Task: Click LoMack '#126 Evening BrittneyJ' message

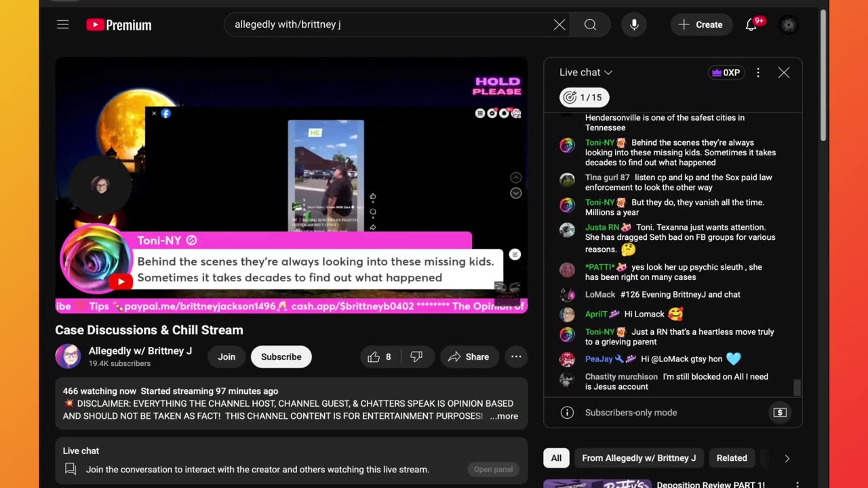Action: (x=680, y=295)
